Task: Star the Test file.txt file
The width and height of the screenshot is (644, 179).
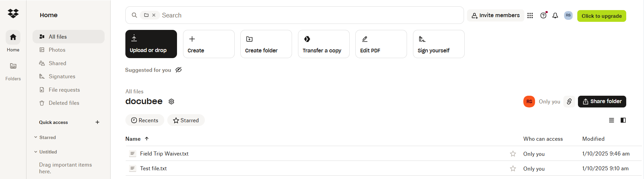Action: [x=513, y=169]
